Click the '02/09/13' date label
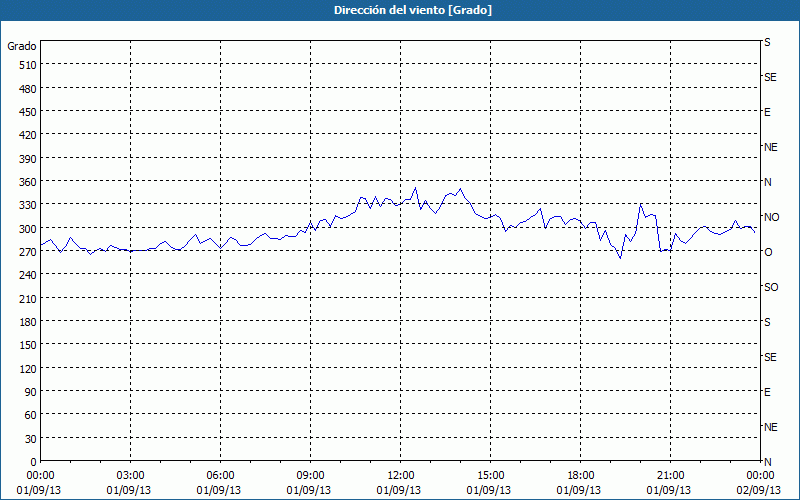 point(759,490)
